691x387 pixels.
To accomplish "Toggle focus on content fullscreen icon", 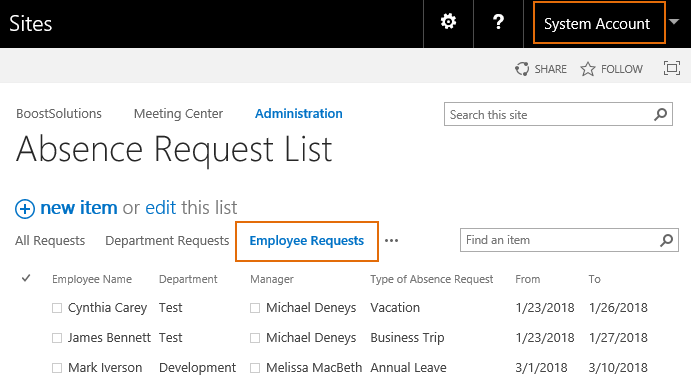I will pos(672,68).
